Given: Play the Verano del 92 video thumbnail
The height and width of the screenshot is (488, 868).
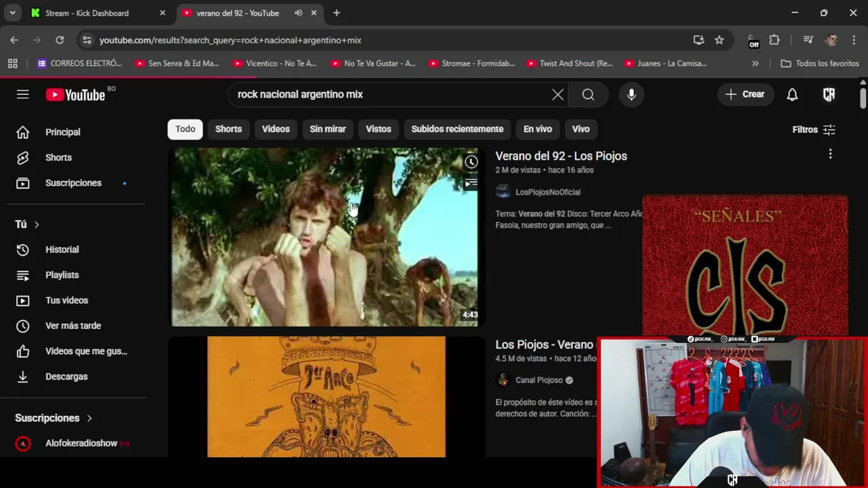Looking at the screenshot, I should pyautogui.click(x=325, y=237).
